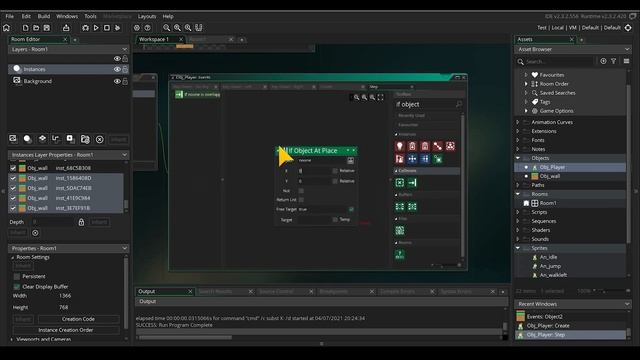Image resolution: width=640 pixels, height=360 pixels.
Task: Expand the Animation Curves folder
Action: pyautogui.click(x=518, y=122)
